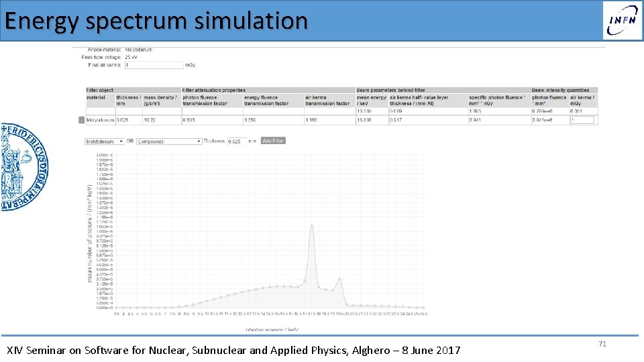This screenshot has height=362, width=644.
Task: Select the mean energy value 13.339
Action: click(x=364, y=111)
